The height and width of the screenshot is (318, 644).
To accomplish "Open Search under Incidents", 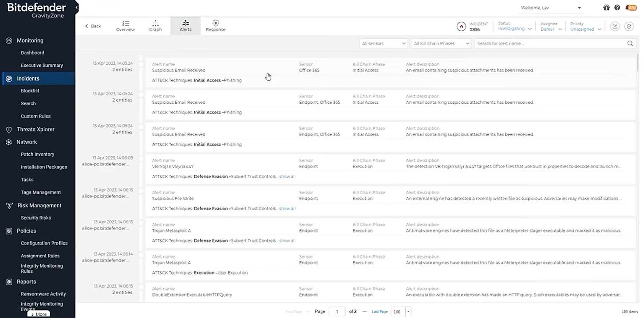I will (x=28, y=103).
